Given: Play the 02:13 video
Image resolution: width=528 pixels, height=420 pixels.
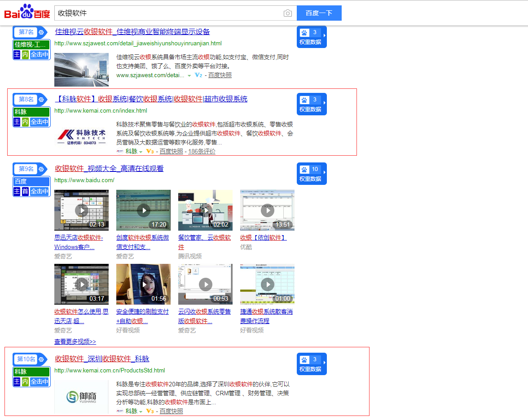Looking at the screenshot, I should (82, 210).
